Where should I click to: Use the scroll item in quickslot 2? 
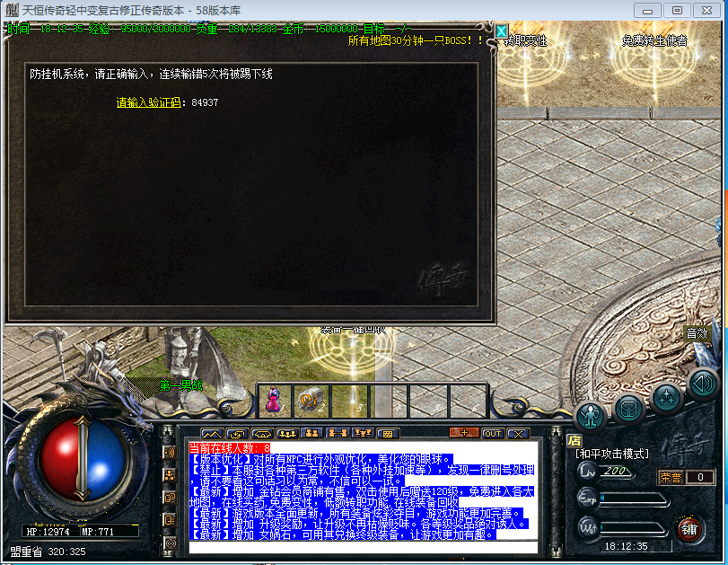pyautogui.click(x=311, y=401)
